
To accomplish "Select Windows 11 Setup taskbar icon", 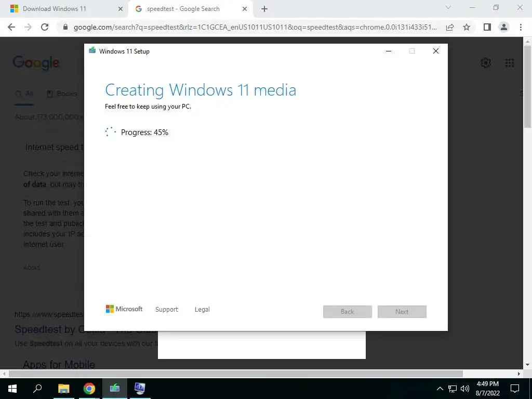I will (x=114, y=389).
